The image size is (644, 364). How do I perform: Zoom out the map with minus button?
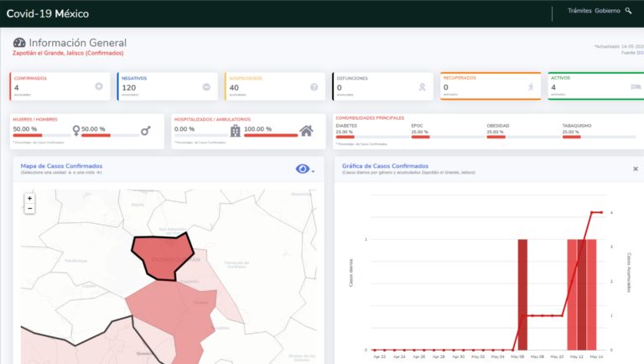click(30, 209)
